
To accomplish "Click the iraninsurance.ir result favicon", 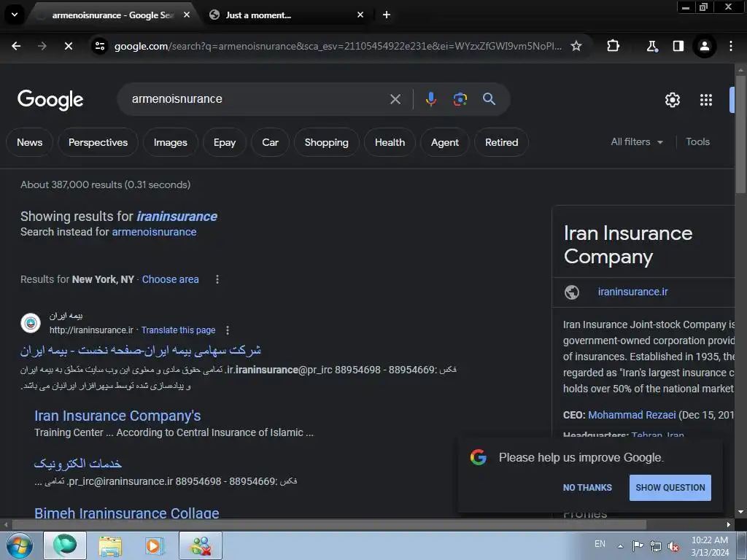I will pyautogui.click(x=31, y=323).
